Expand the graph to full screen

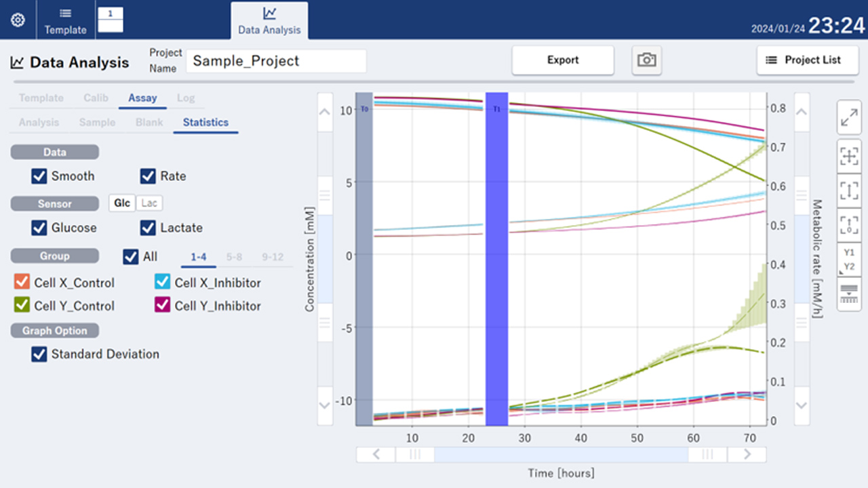coord(849,119)
